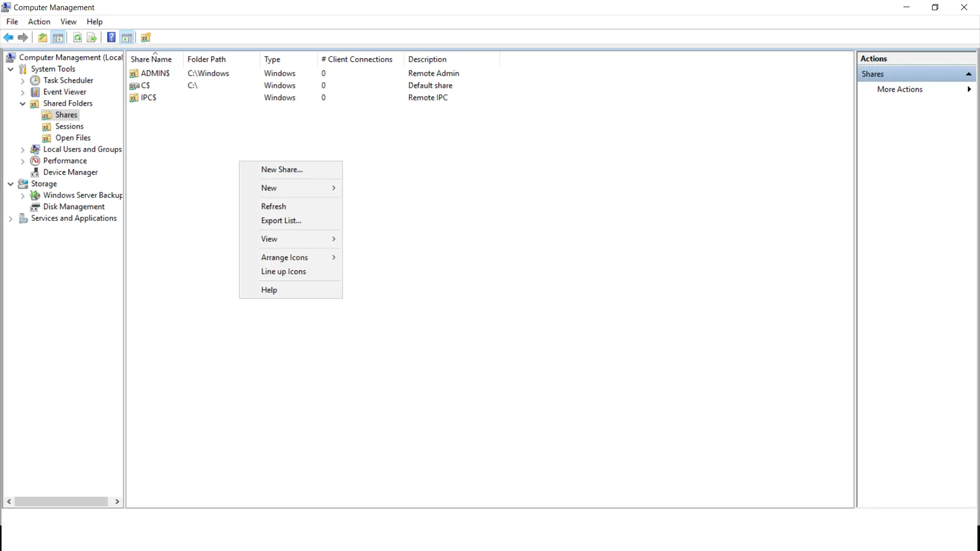980x551 pixels.
Task: Expand the Event Viewer tree node
Action: click(x=22, y=92)
